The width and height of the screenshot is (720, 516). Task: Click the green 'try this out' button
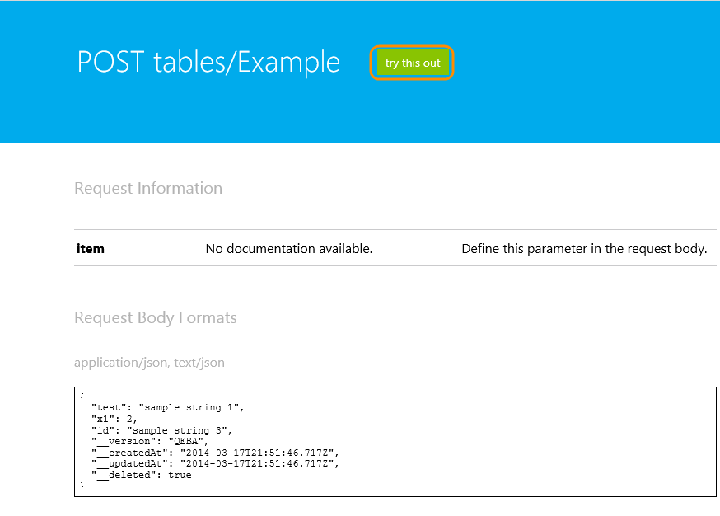[x=412, y=63]
